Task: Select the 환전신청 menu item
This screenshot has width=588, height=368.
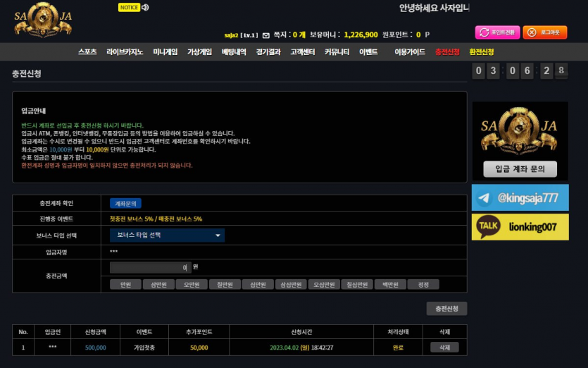Action: pos(482,52)
